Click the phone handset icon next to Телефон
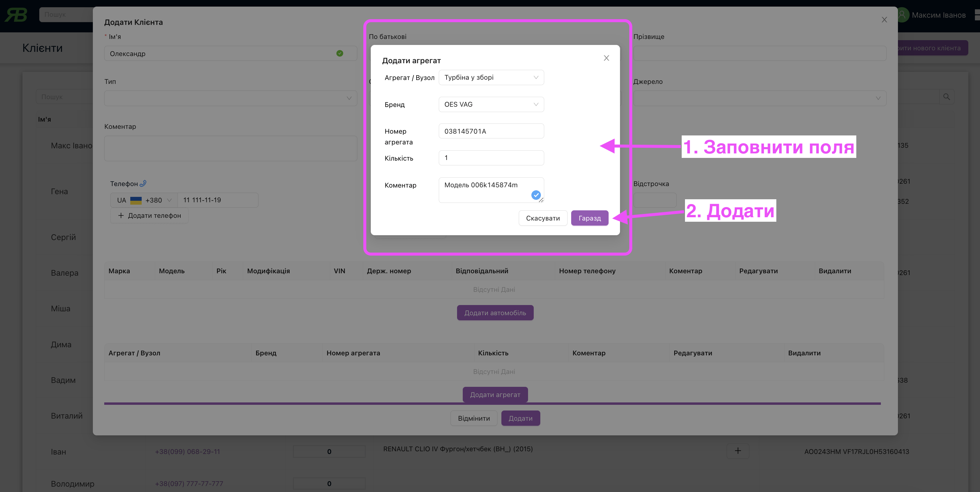This screenshot has width=980, height=492. 143,183
